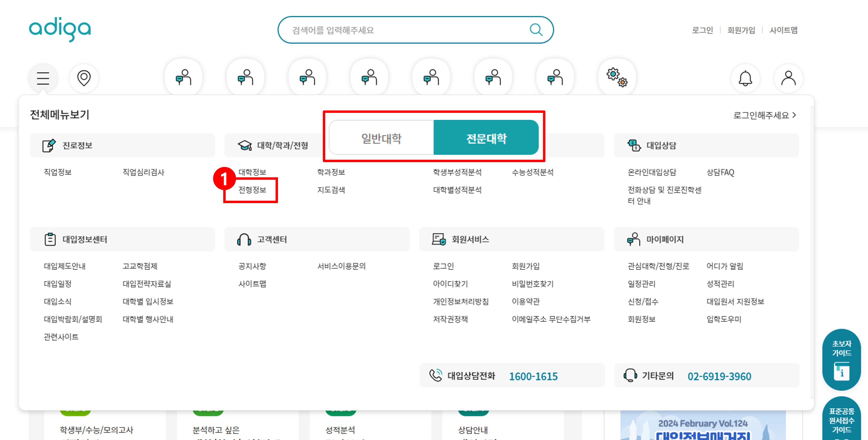
Task: Open 관련사이트 link
Action: [x=61, y=337]
